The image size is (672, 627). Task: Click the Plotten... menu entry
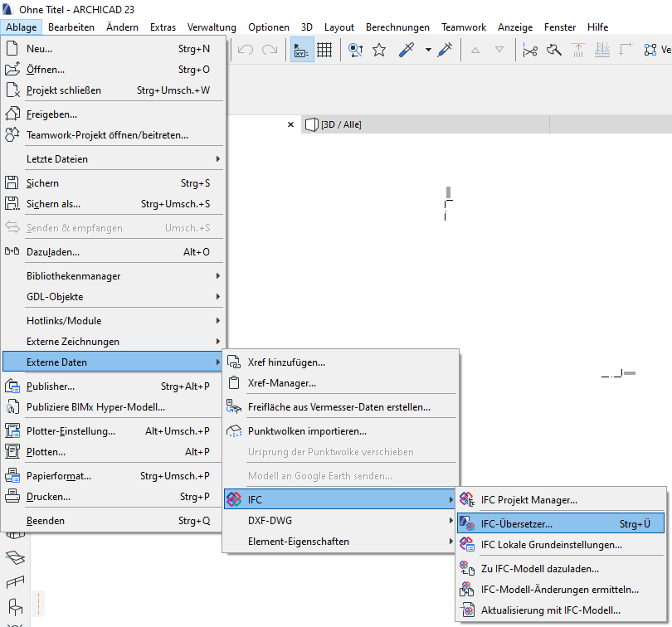113,452
